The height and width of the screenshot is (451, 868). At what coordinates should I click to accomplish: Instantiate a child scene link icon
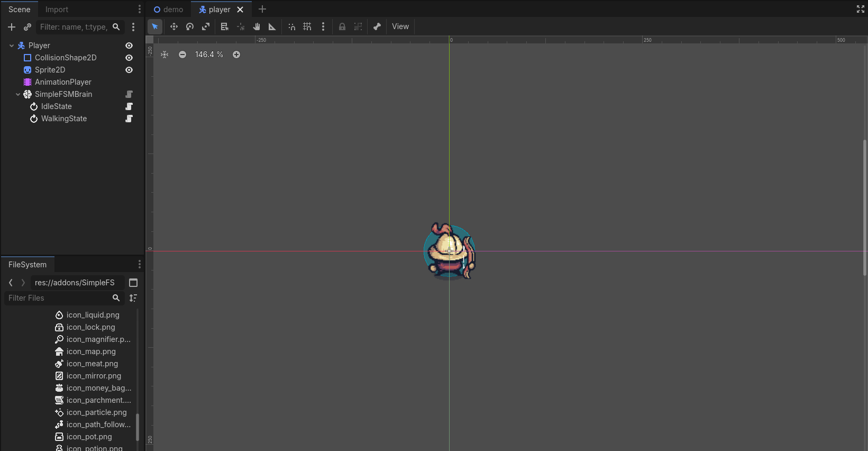(28, 27)
